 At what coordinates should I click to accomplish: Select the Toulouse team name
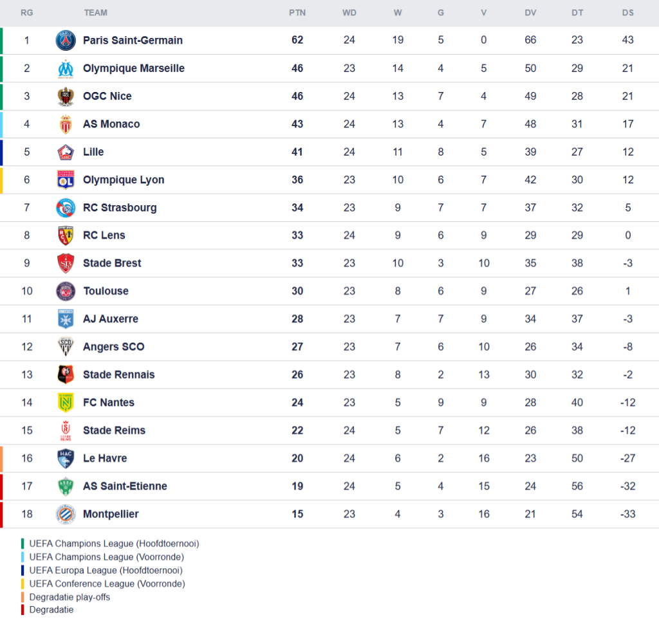click(x=106, y=291)
